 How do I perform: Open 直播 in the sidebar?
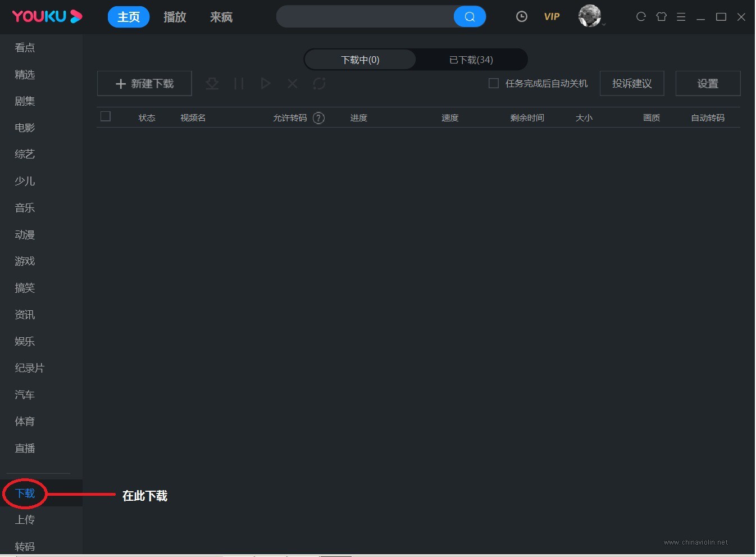click(25, 449)
